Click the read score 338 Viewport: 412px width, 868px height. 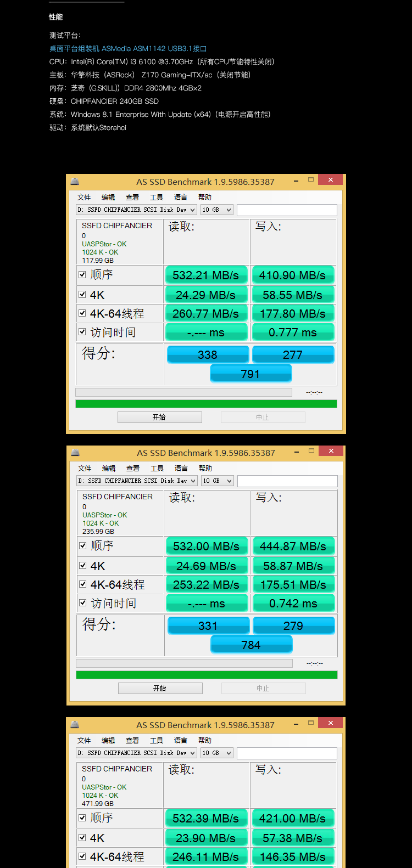click(x=208, y=354)
